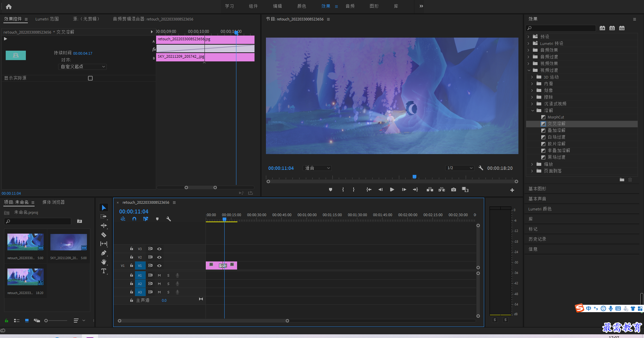
Task: Select the Ripple Edit tool
Action: 104,226
